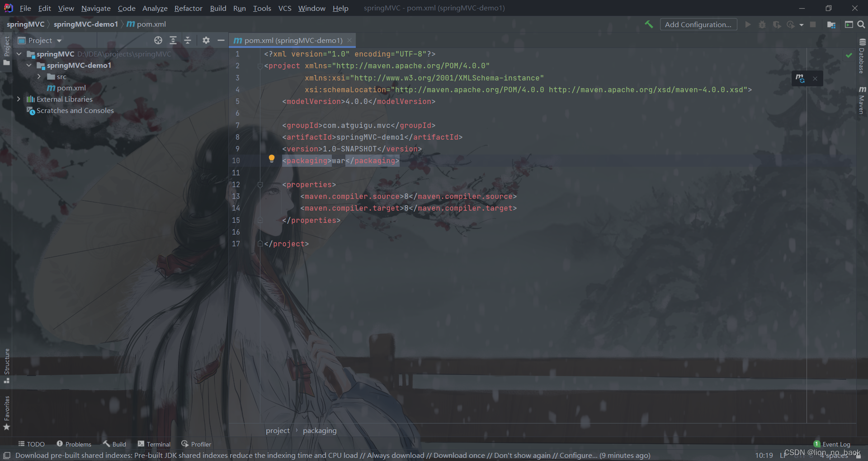868x461 pixels.
Task: Click the project breadcrumb at editor bottom
Action: 278,431
